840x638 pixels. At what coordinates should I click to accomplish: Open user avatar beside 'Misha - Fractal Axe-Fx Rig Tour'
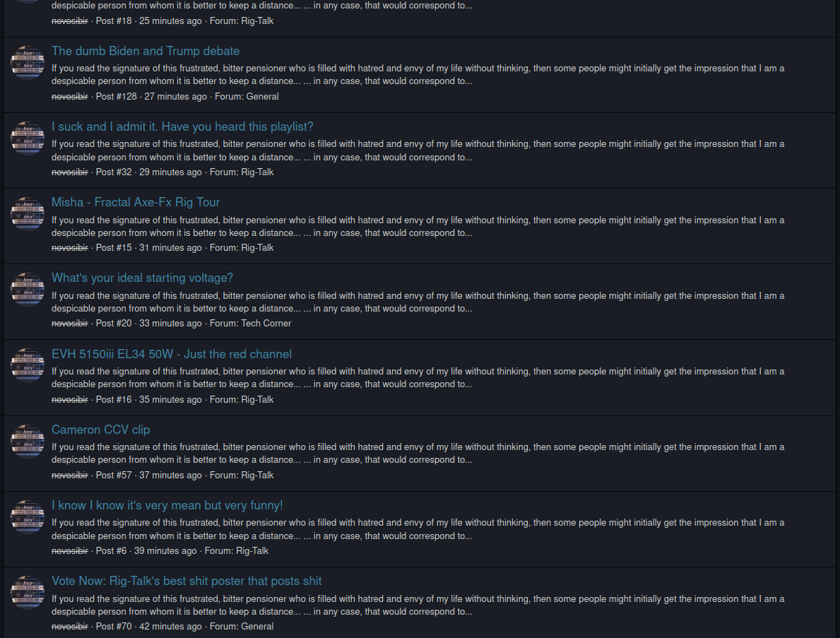(28, 214)
